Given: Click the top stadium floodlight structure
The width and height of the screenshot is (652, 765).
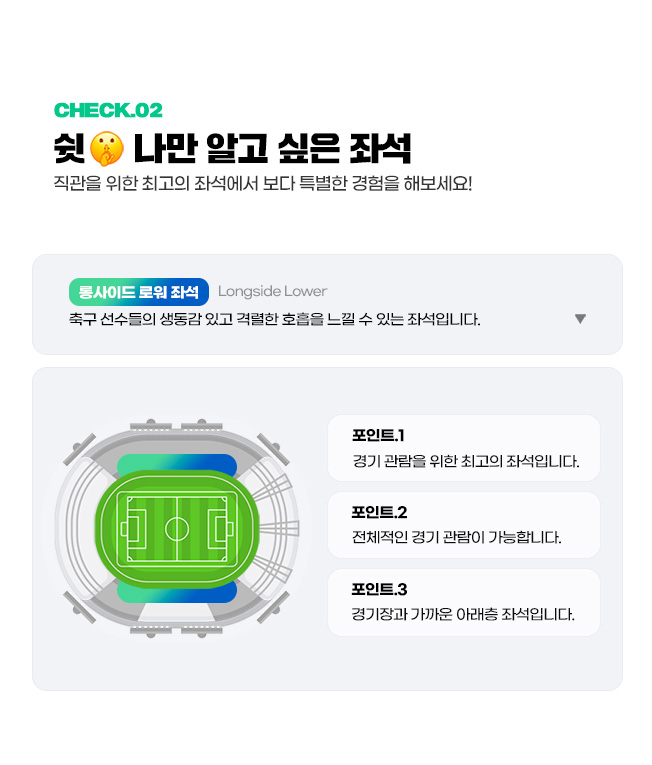Looking at the screenshot, I should pos(176,426).
